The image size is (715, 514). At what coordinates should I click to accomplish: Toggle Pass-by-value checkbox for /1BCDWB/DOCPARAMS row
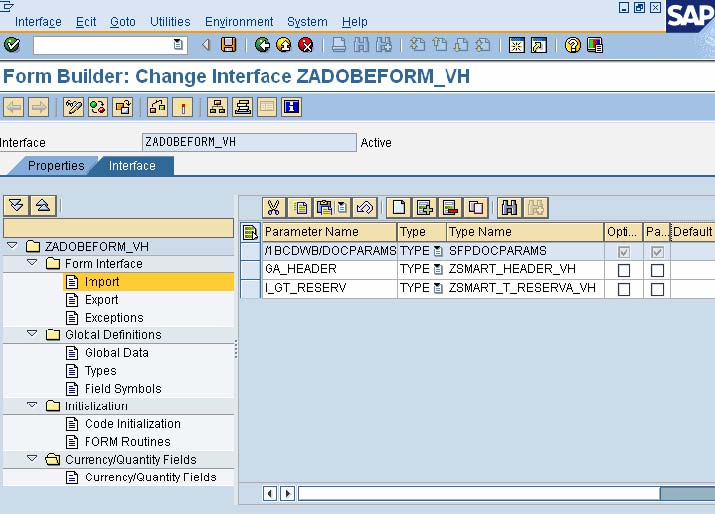tap(657, 252)
